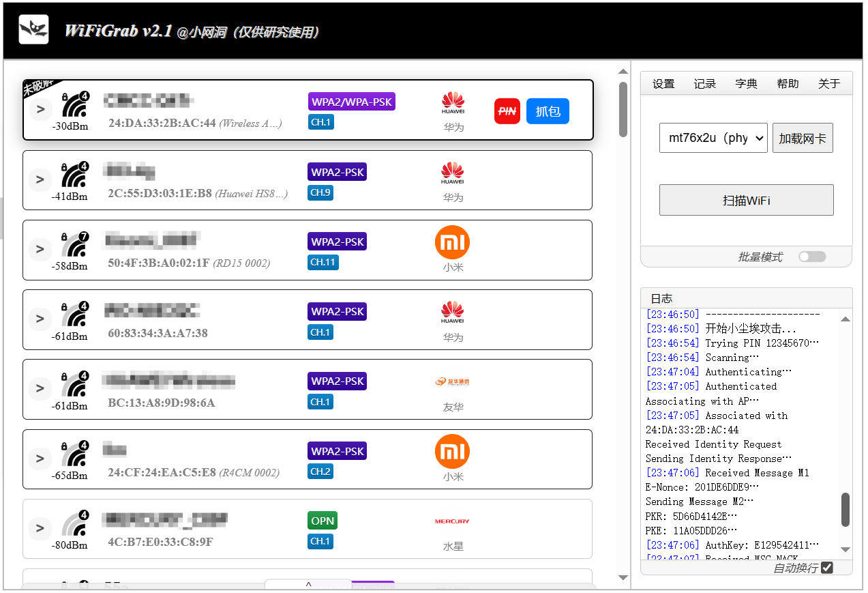Screen dimensions: 868x593
Task: Click MAC address 4C:B7:E0:33:C8:9F
Action: pyautogui.click(x=160, y=543)
